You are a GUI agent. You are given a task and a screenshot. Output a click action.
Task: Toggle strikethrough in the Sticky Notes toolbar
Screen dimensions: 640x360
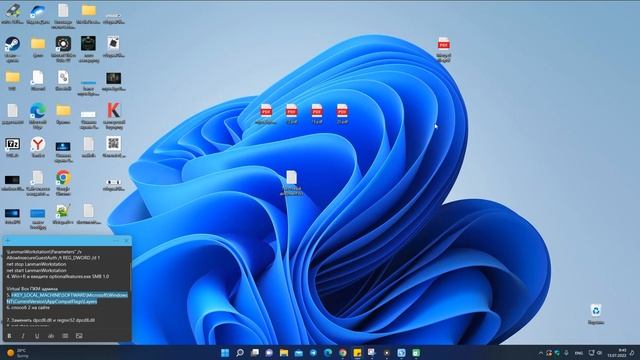(51, 336)
